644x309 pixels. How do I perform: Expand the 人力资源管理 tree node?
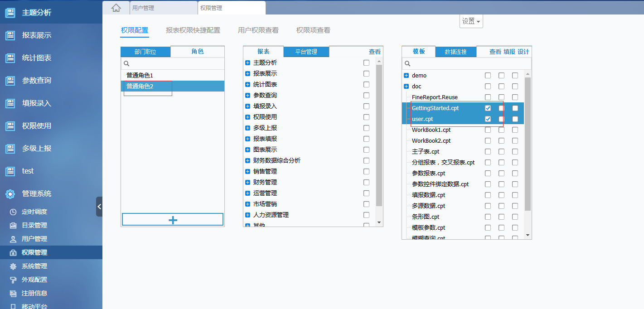247,215
